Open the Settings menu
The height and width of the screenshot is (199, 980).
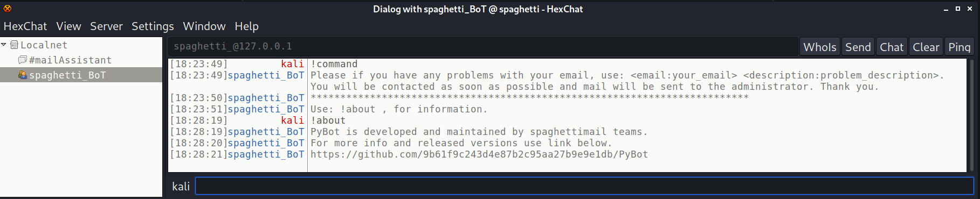click(153, 26)
